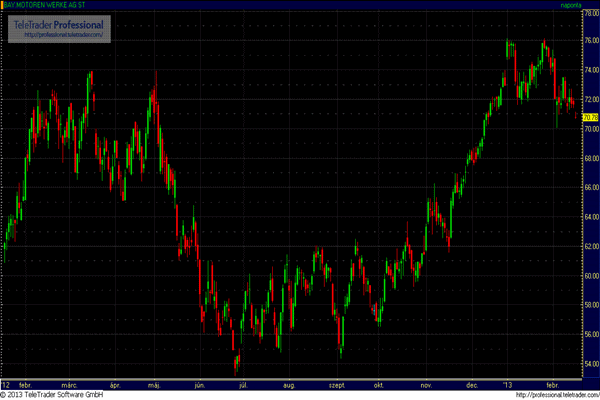Click the 2013 TeleTrader Software GmbH copyright
600x400 pixels.
tap(54, 395)
